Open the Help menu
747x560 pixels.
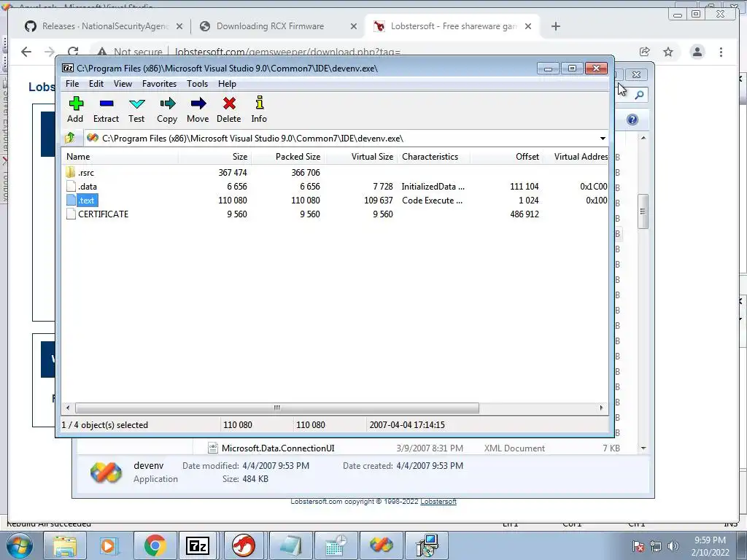[x=228, y=84]
